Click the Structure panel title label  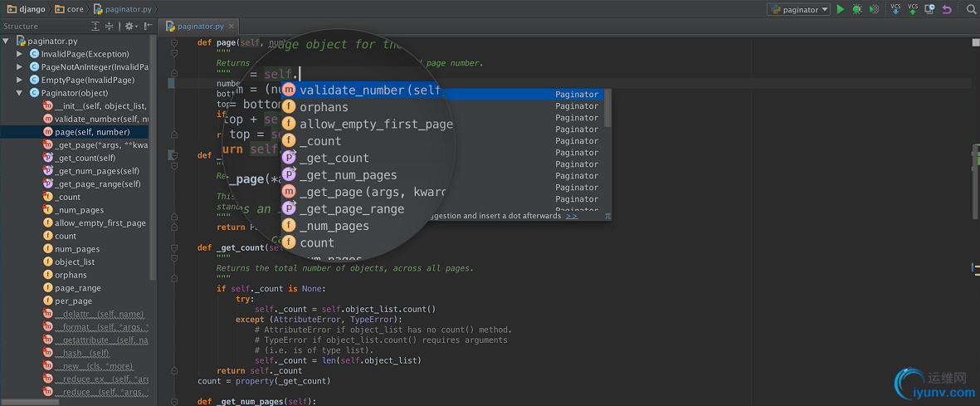coord(21,27)
